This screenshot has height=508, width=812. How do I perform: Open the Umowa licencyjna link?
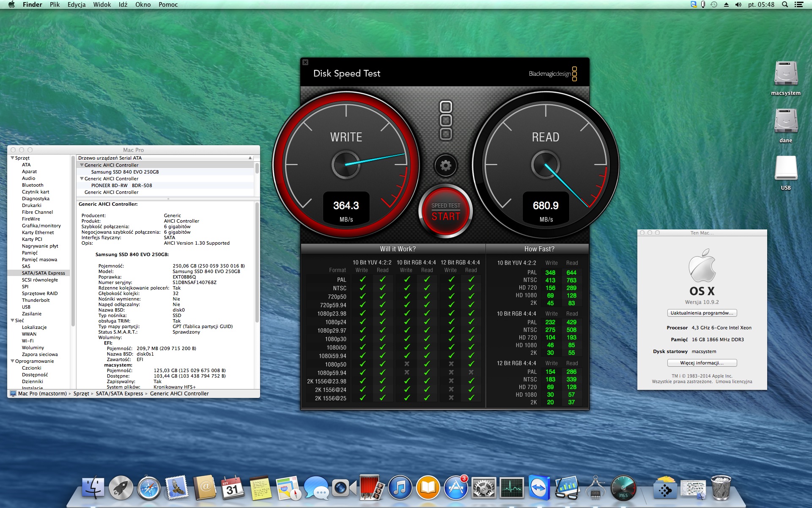tap(734, 381)
